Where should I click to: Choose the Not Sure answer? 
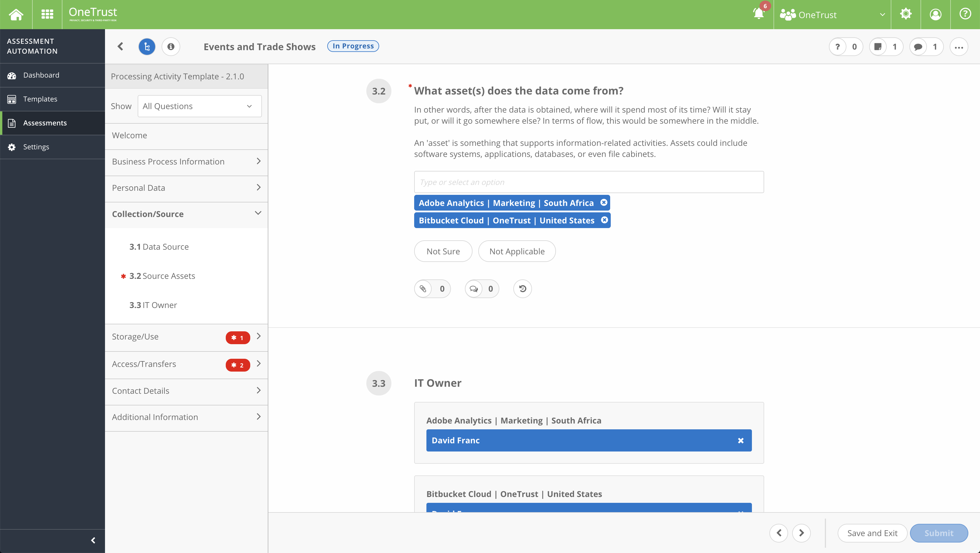(443, 251)
